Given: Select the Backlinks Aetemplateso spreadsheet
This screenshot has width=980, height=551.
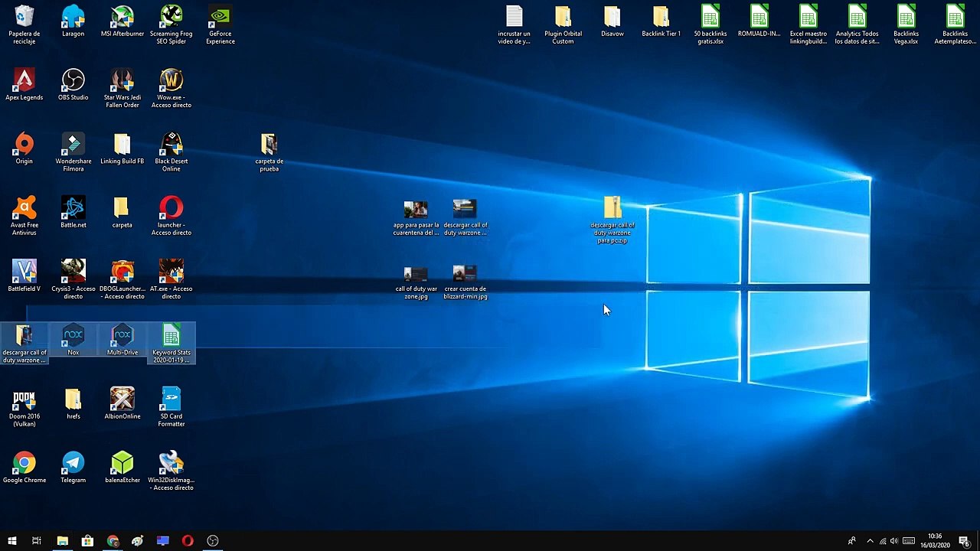Looking at the screenshot, I should tap(955, 25).
